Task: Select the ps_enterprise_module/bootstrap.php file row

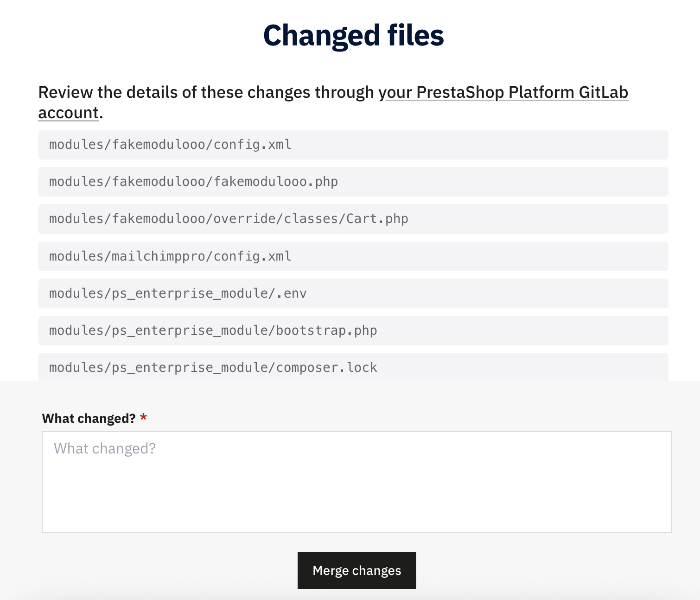Action: 353,331
